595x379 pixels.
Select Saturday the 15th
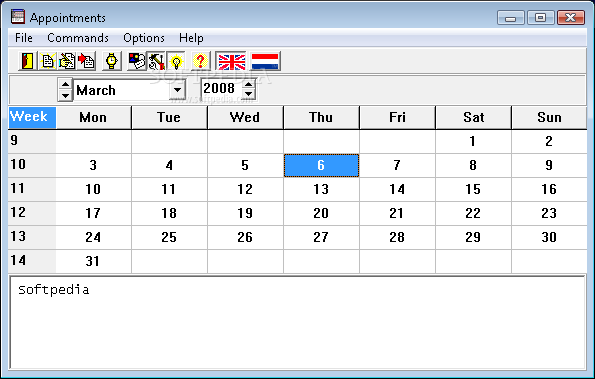point(473,189)
